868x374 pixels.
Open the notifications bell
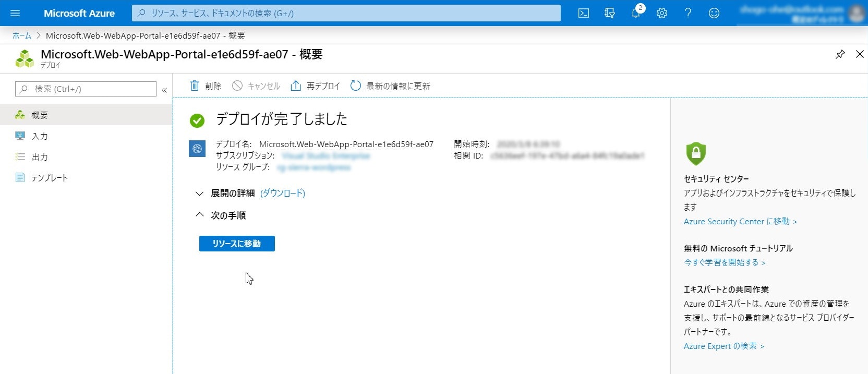[636, 13]
